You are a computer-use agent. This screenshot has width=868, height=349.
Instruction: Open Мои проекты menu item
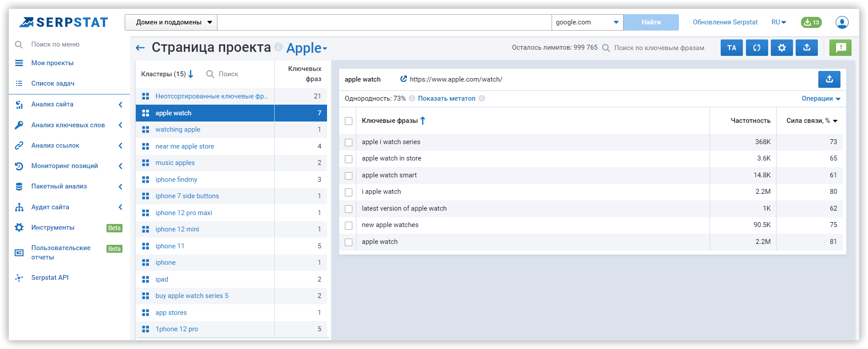(x=52, y=63)
